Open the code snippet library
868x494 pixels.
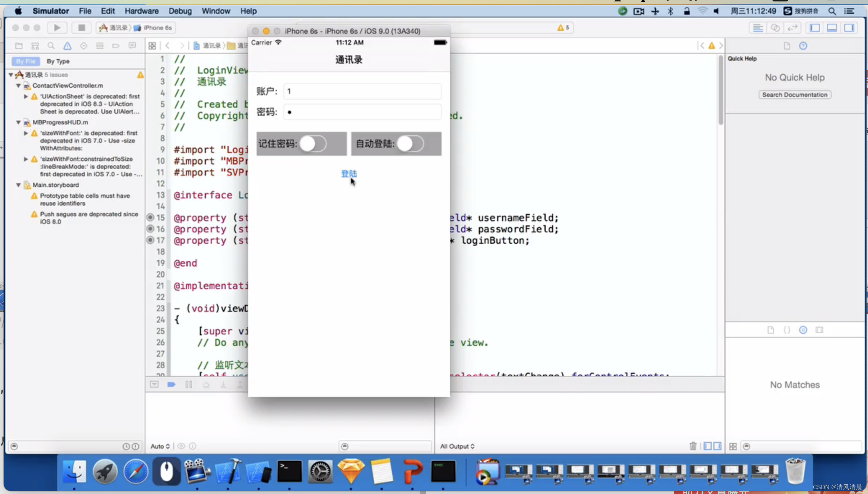[787, 330]
